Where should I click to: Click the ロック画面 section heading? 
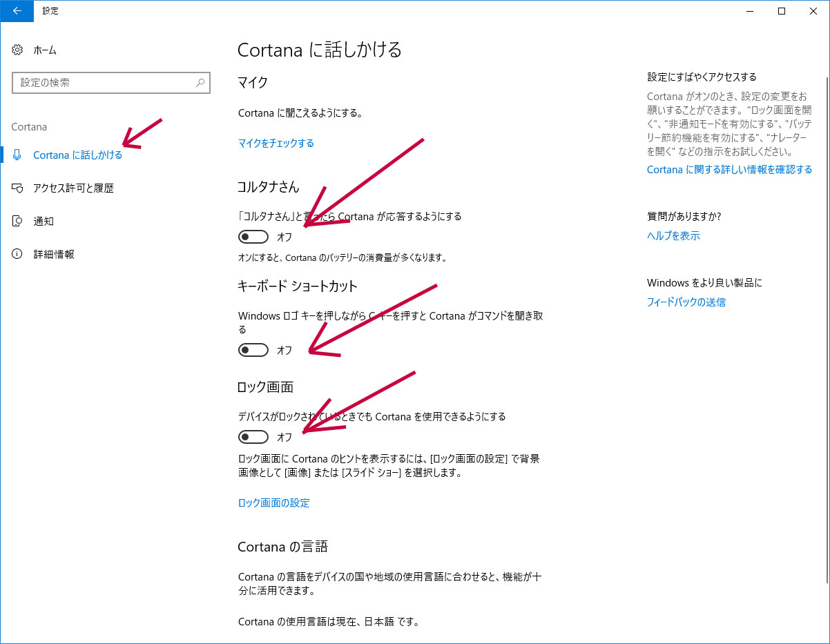coord(266,387)
